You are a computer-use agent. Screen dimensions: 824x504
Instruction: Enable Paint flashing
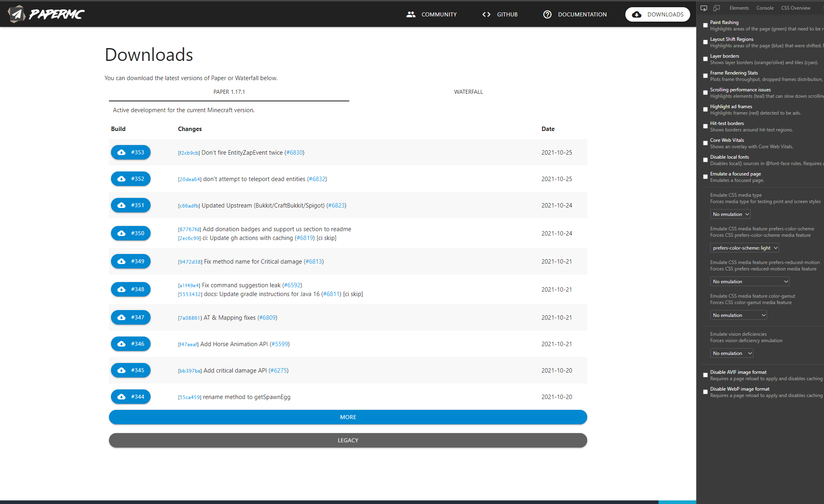705,25
